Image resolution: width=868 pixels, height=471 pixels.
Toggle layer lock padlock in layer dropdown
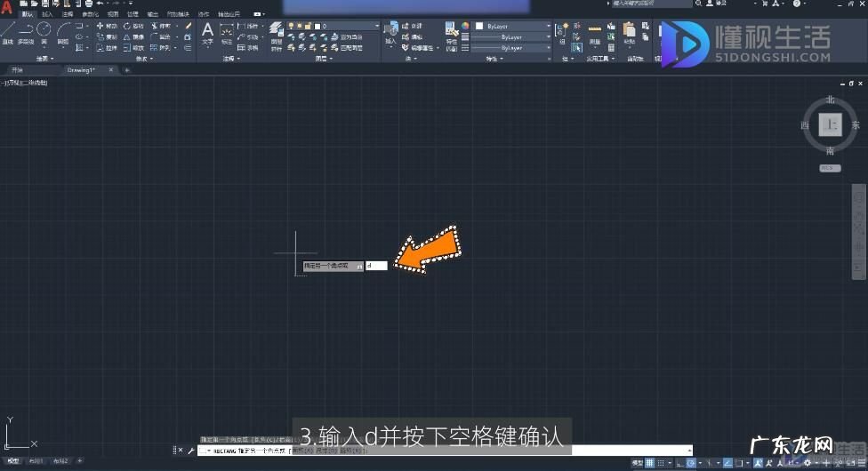309,26
